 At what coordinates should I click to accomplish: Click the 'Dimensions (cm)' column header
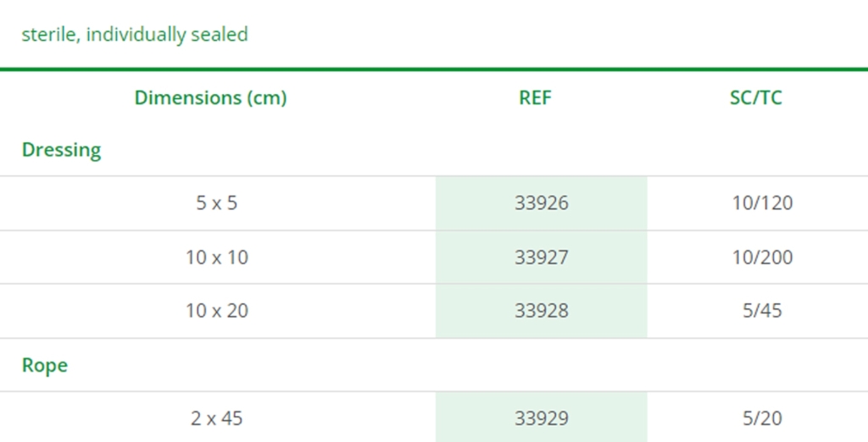point(210,97)
